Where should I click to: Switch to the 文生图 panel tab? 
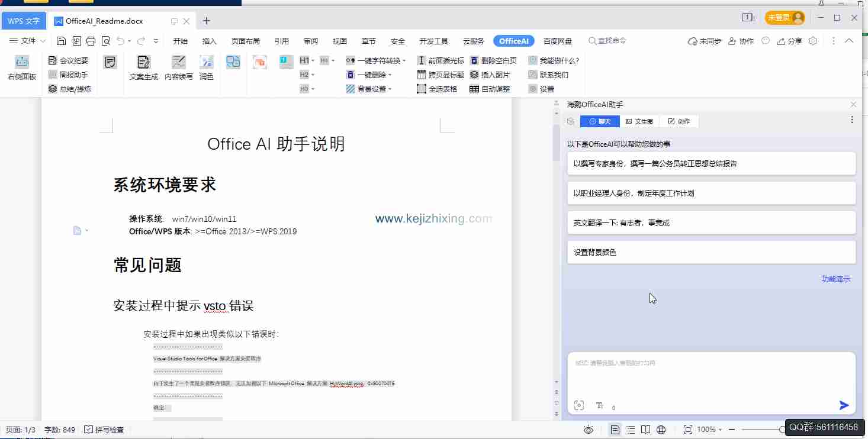639,121
